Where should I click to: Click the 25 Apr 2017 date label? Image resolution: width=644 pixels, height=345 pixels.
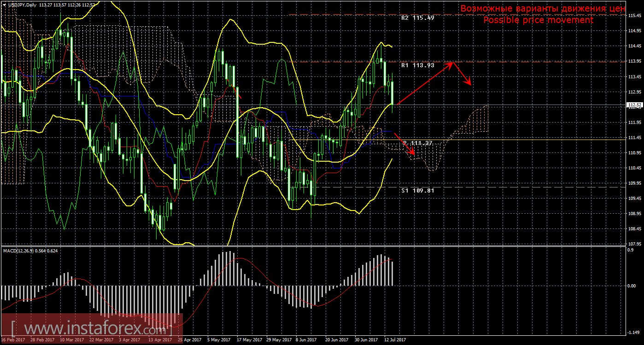190,340
